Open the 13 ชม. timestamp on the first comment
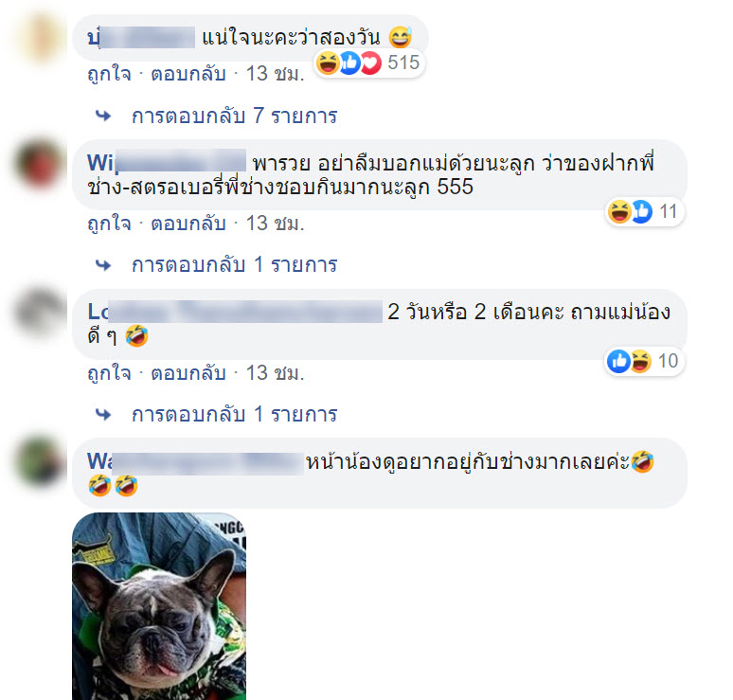This screenshot has width=733, height=700. point(276,74)
